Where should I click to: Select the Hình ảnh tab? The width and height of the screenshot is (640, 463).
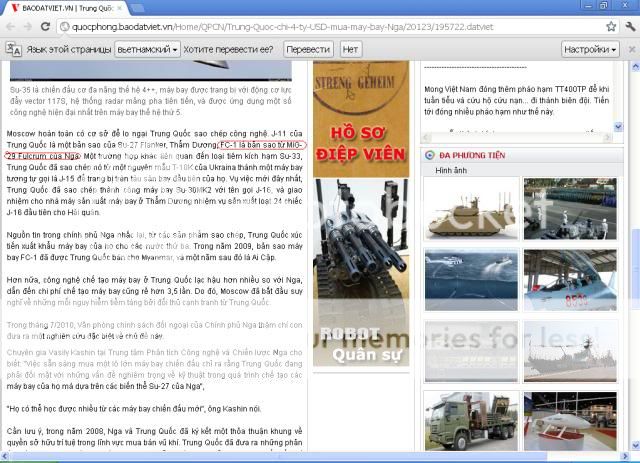[451, 170]
